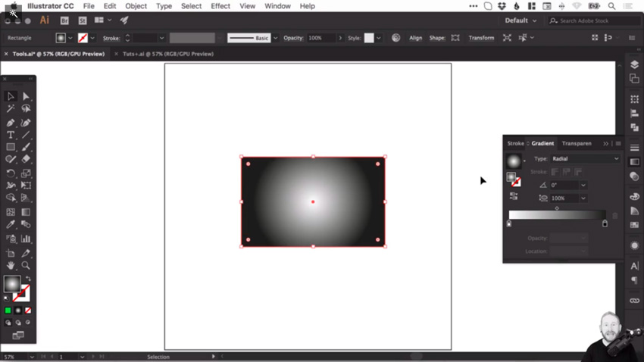
Task: Reset default fill and stroke
Action: [6, 298]
